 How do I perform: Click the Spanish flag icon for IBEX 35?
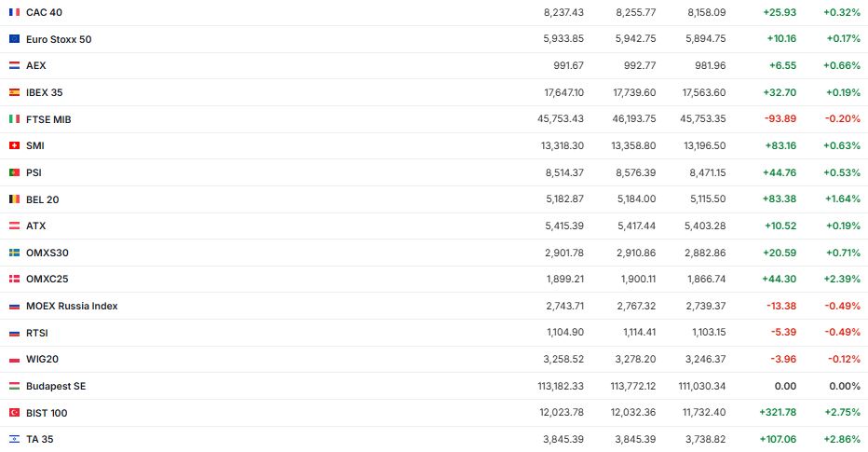tap(14, 92)
